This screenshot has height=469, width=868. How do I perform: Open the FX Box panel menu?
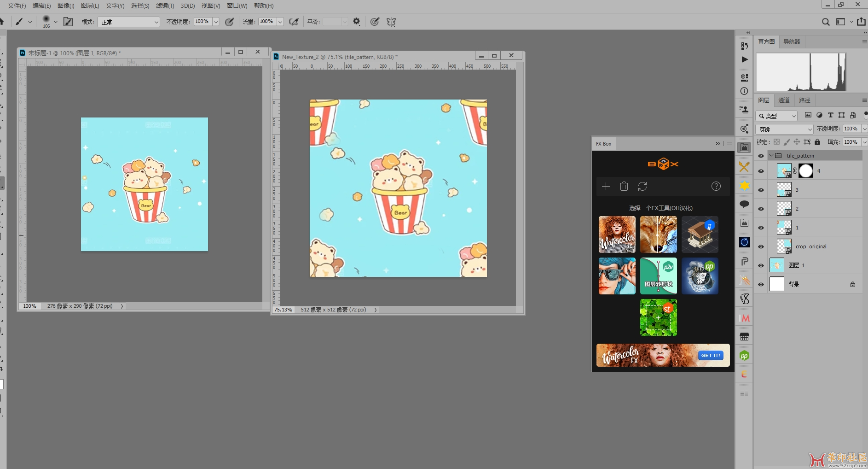coord(729,144)
